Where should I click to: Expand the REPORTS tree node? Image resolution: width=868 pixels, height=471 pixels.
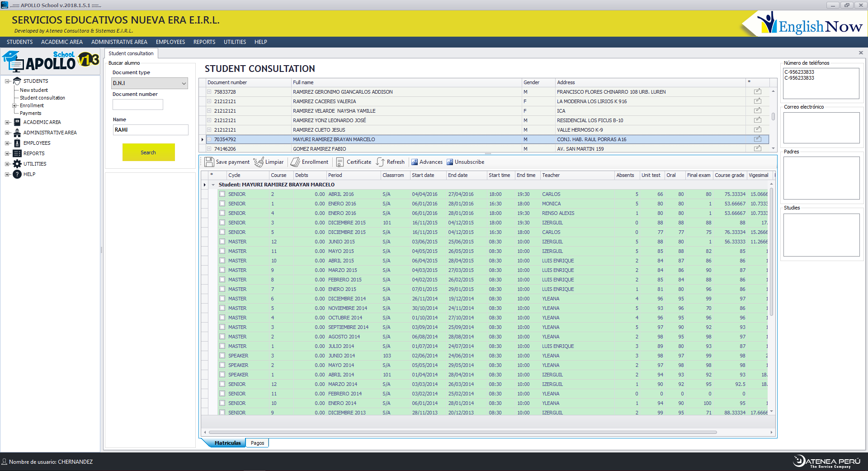[7, 153]
